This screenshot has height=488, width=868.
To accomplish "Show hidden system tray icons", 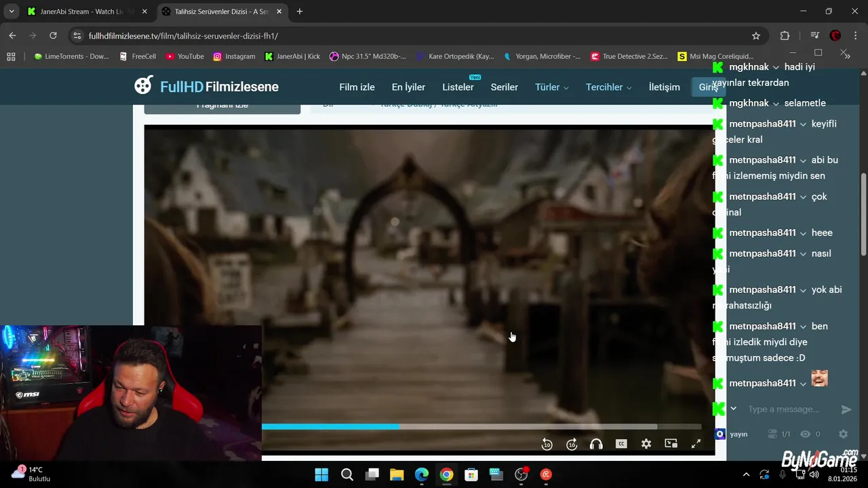I will 747,474.
